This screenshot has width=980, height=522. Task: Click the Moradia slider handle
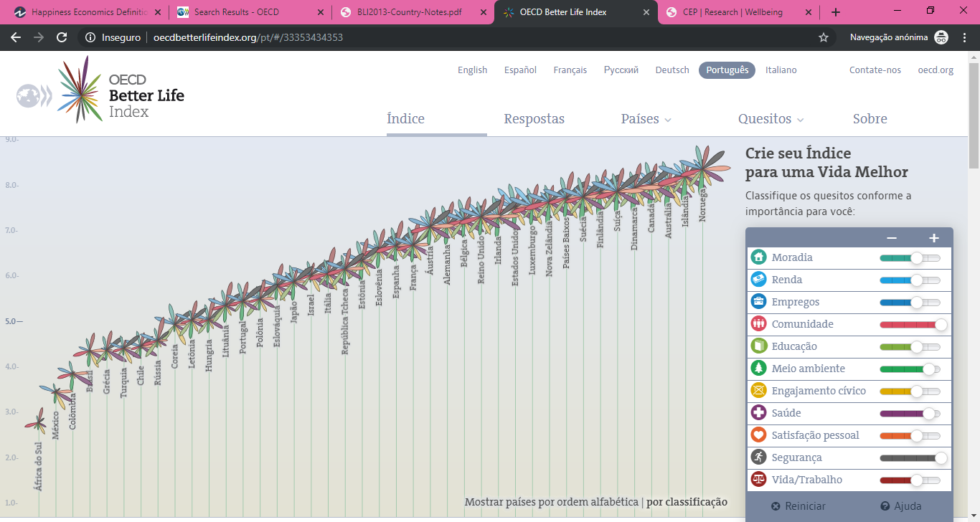coord(916,257)
